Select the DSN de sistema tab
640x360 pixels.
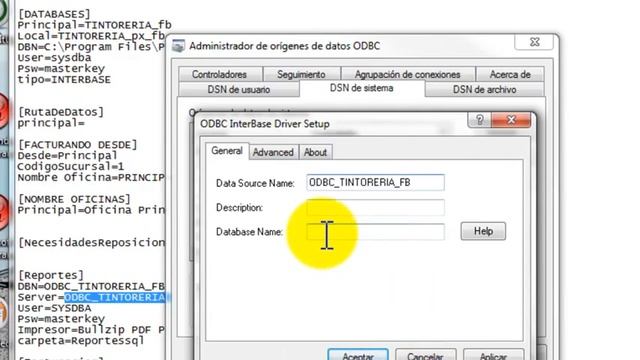click(x=362, y=88)
